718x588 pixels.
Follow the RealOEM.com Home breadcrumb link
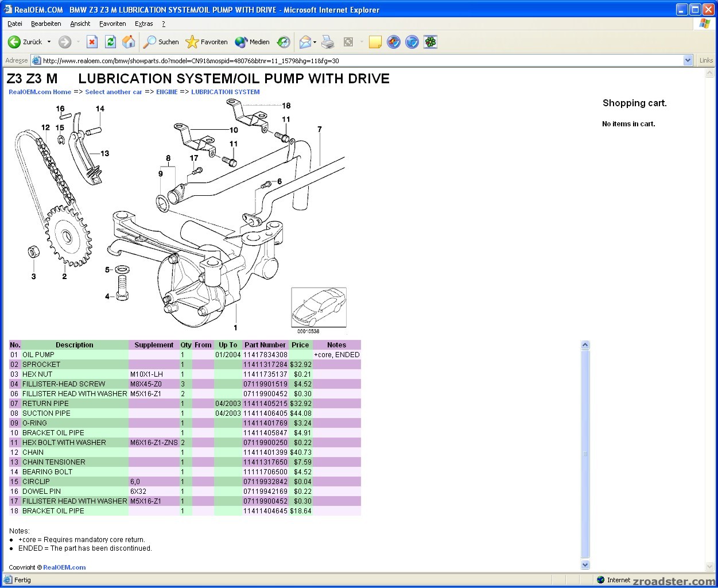[40, 92]
